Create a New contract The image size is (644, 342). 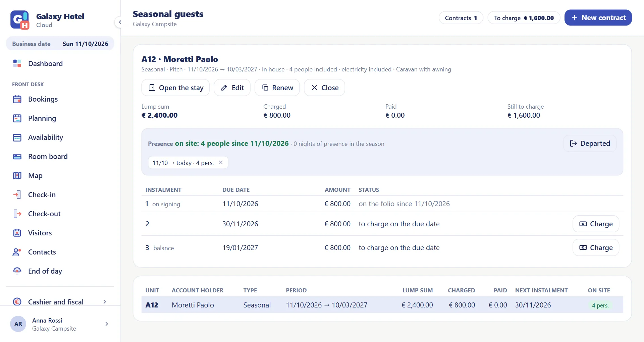(x=598, y=18)
